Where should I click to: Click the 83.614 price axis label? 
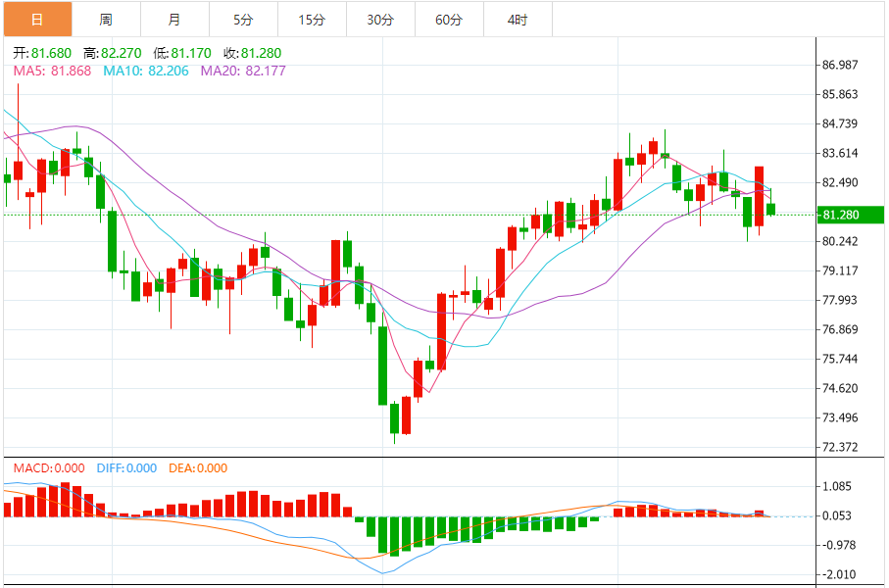840,153
